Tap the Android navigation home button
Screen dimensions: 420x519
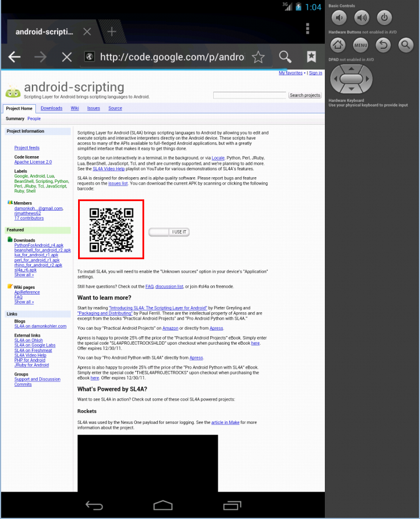pos(163,505)
